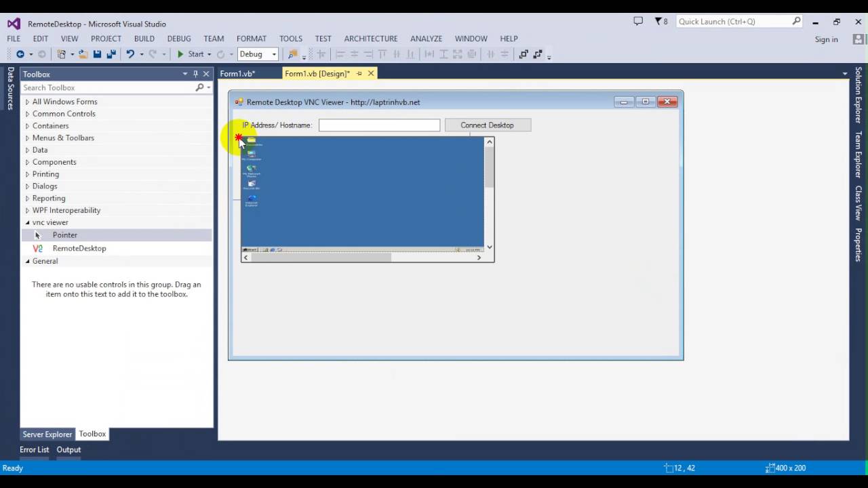Image resolution: width=868 pixels, height=488 pixels.
Task: Open the ARCHITECTURE menu
Action: [371, 39]
